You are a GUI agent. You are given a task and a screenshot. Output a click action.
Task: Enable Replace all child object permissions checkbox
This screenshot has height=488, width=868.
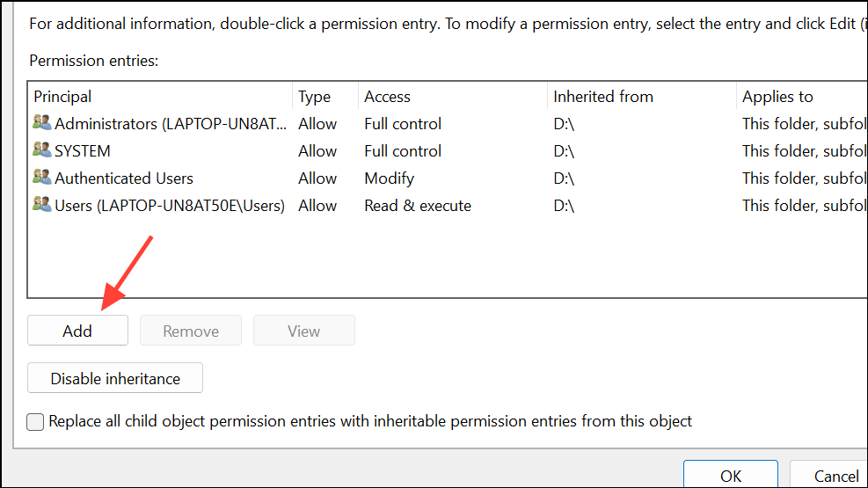[x=35, y=422]
